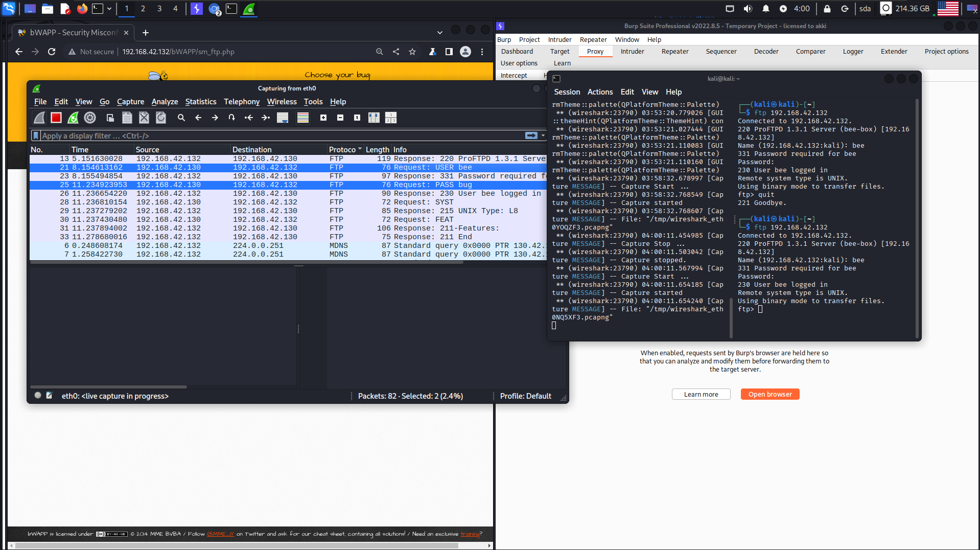Open the display filter history dropdown

click(x=543, y=135)
